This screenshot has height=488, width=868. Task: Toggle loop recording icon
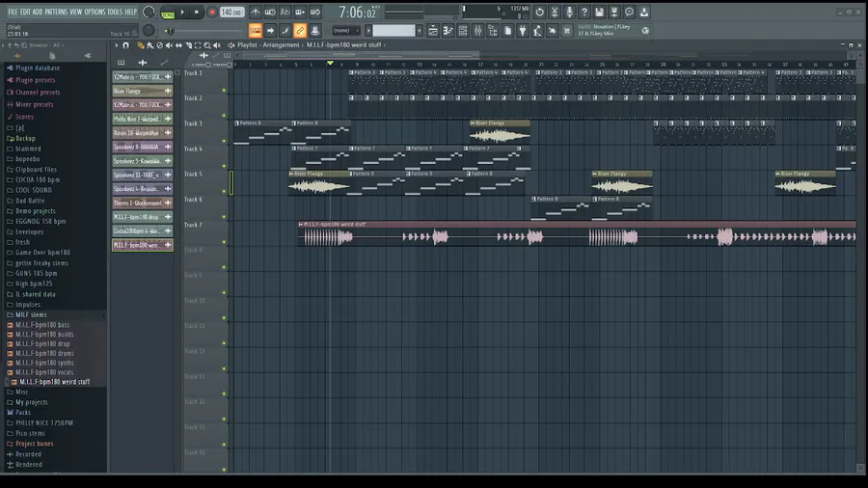(x=315, y=12)
